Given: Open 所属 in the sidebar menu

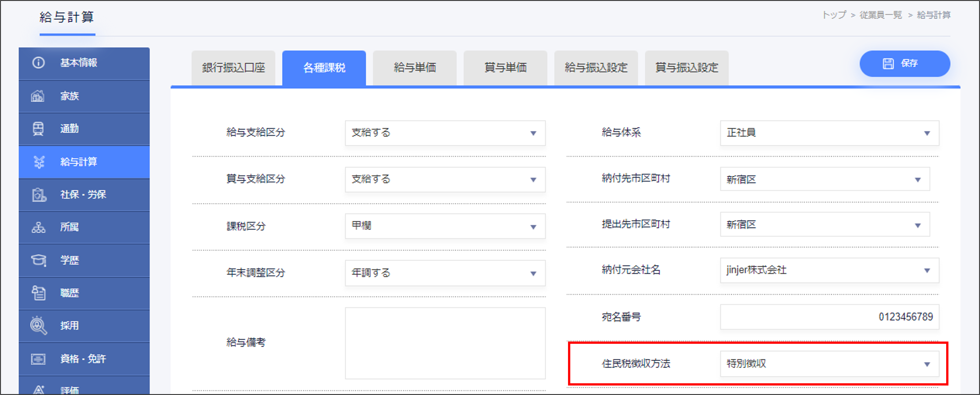Looking at the screenshot, I should pyautogui.click(x=84, y=228).
